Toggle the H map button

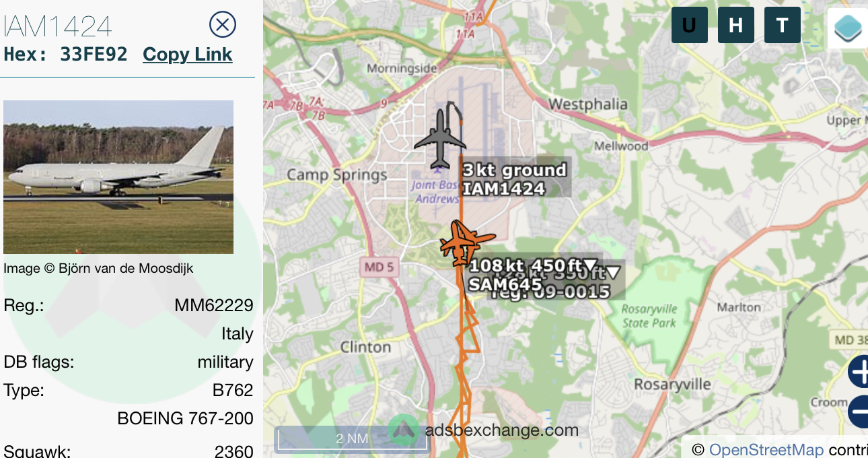735,25
